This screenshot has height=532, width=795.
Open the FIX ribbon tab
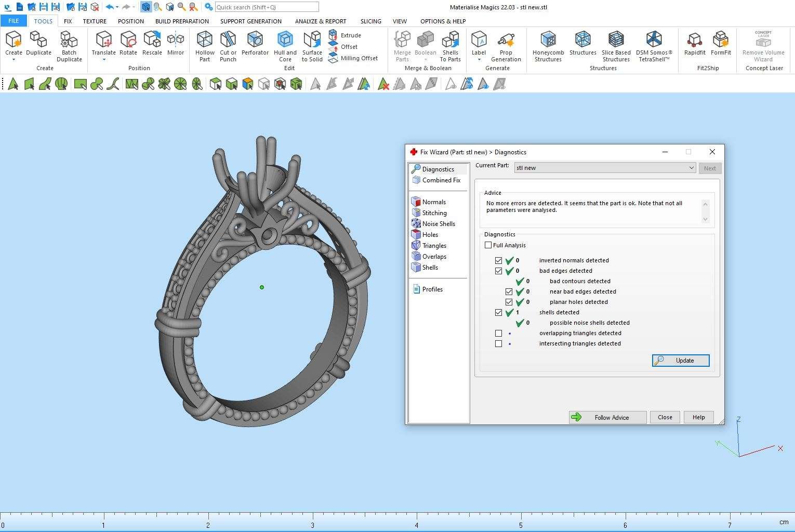pyautogui.click(x=68, y=21)
